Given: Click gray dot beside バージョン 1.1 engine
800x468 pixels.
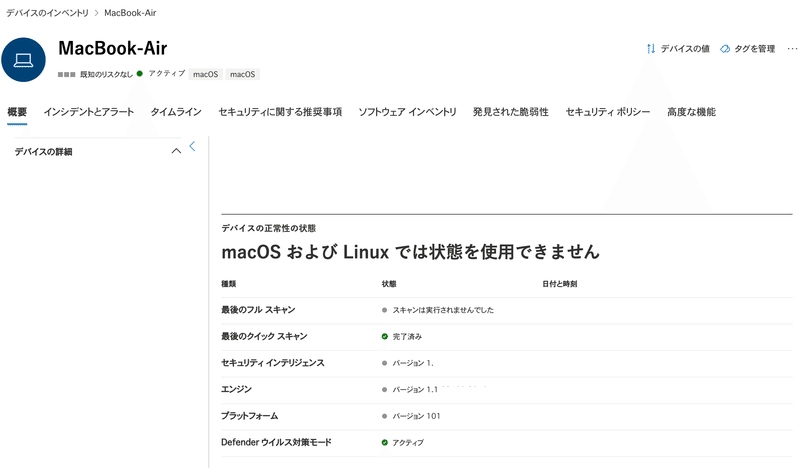Looking at the screenshot, I should point(384,389).
